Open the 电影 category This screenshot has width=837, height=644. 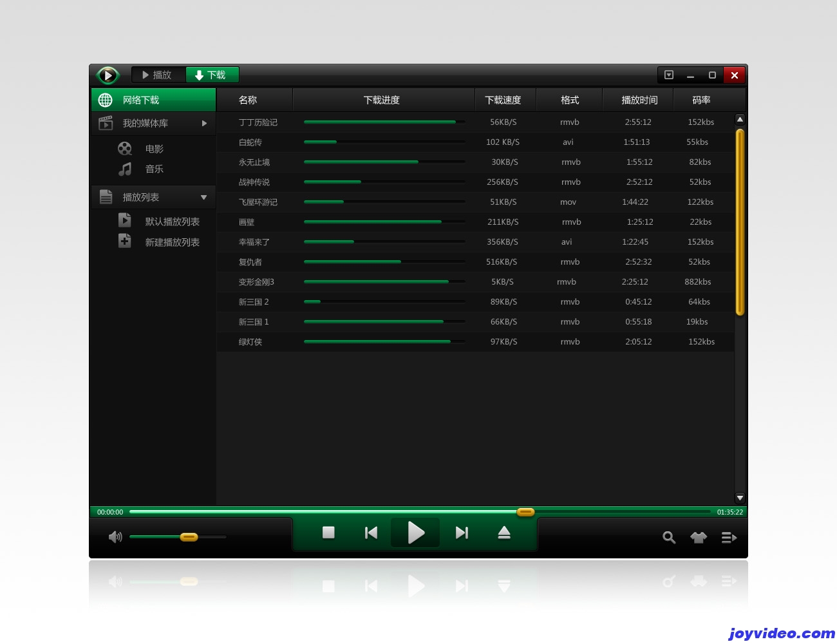point(155,149)
